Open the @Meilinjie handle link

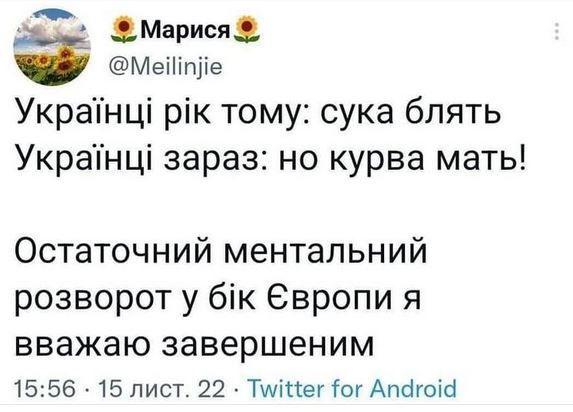(166, 67)
